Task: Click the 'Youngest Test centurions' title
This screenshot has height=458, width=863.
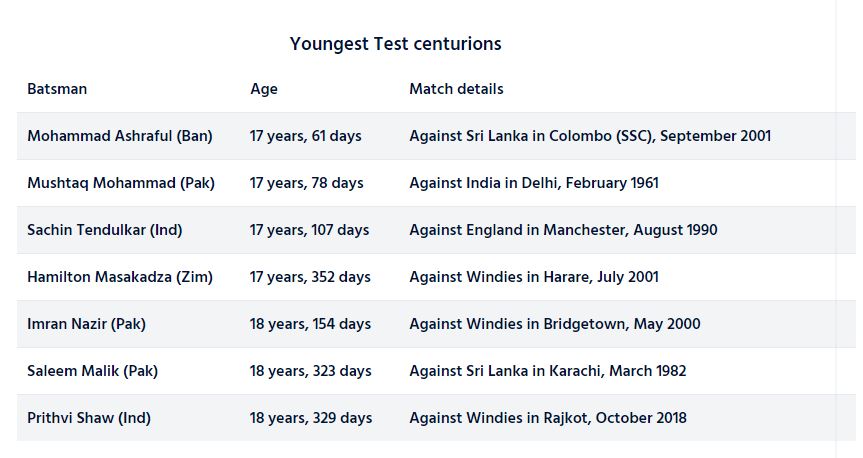Action: click(395, 44)
